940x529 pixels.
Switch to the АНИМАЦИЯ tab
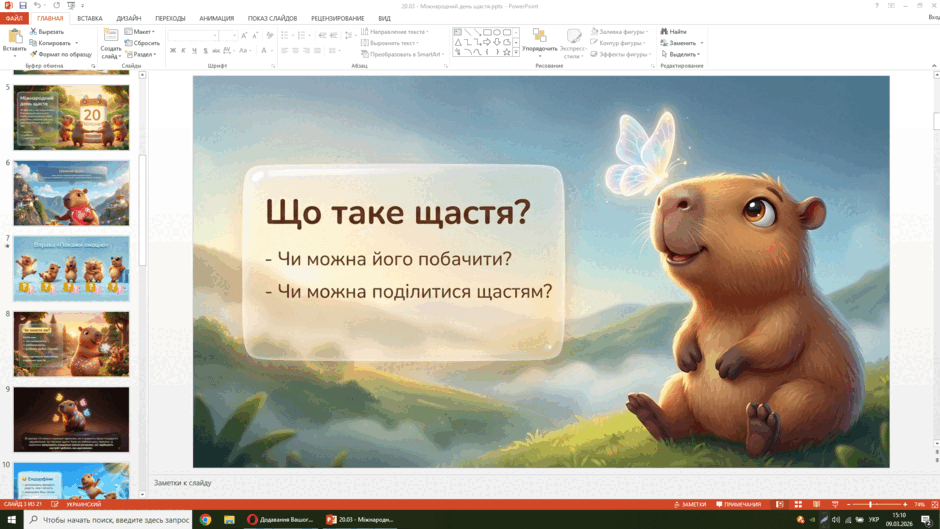point(216,19)
